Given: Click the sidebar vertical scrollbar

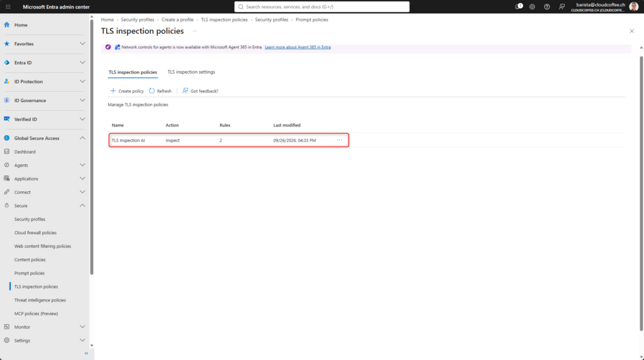Looking at the screenshot, I should [x=92, y=147].
